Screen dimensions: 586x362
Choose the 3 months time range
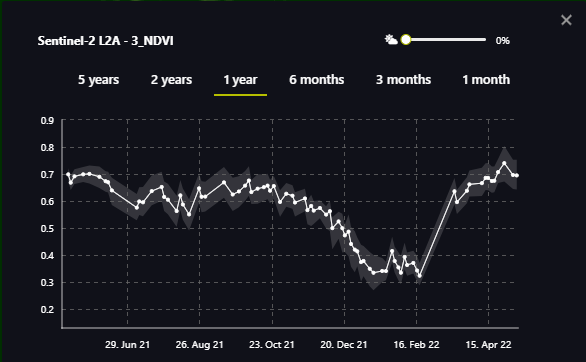click(x=403, y=80)
